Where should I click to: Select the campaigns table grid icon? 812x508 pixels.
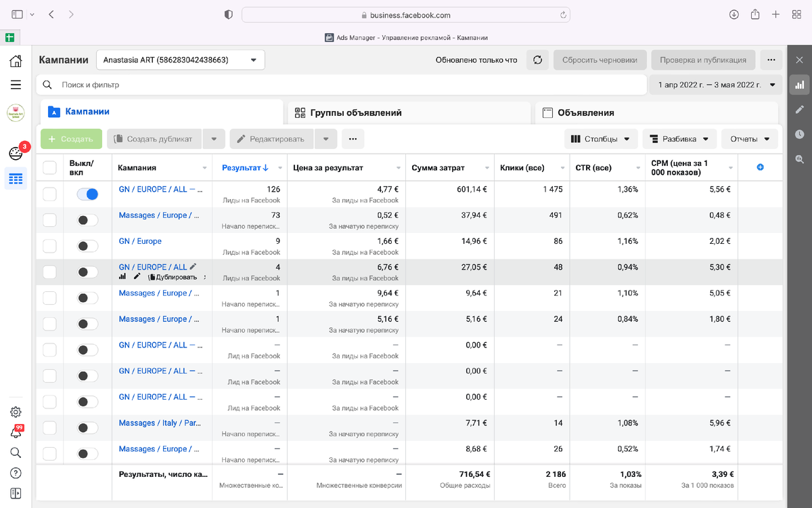coord(16,179)
